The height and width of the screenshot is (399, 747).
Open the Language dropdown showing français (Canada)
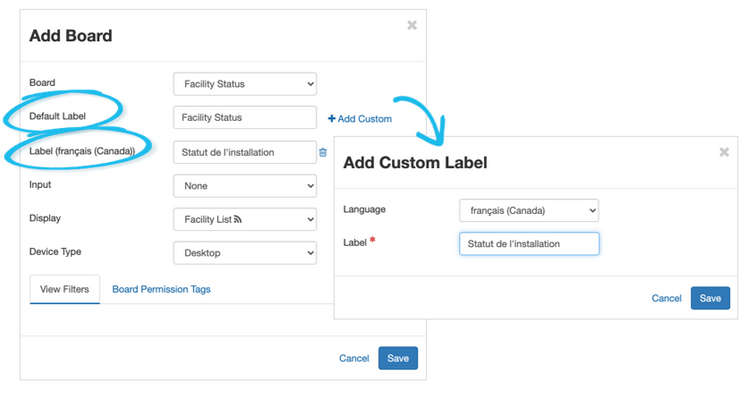click(x=529, y=210)
